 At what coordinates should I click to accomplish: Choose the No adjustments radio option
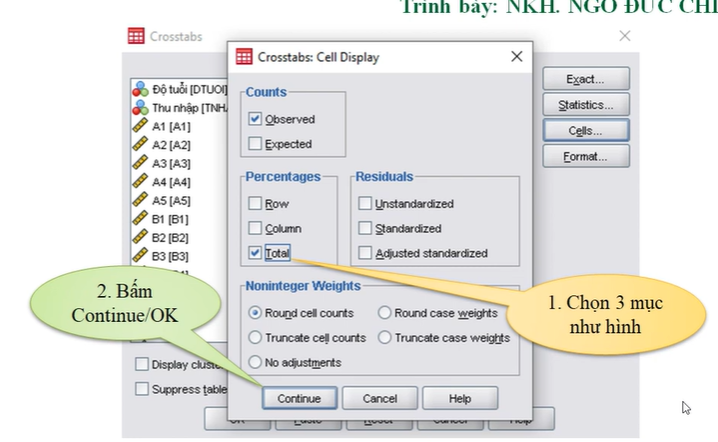click(x=255, y=362)
